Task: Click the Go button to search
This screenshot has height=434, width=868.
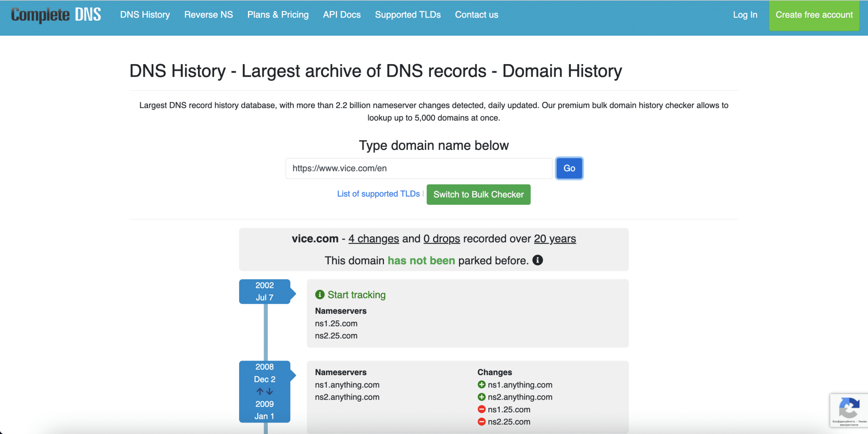Action: [x=569, y=168]
